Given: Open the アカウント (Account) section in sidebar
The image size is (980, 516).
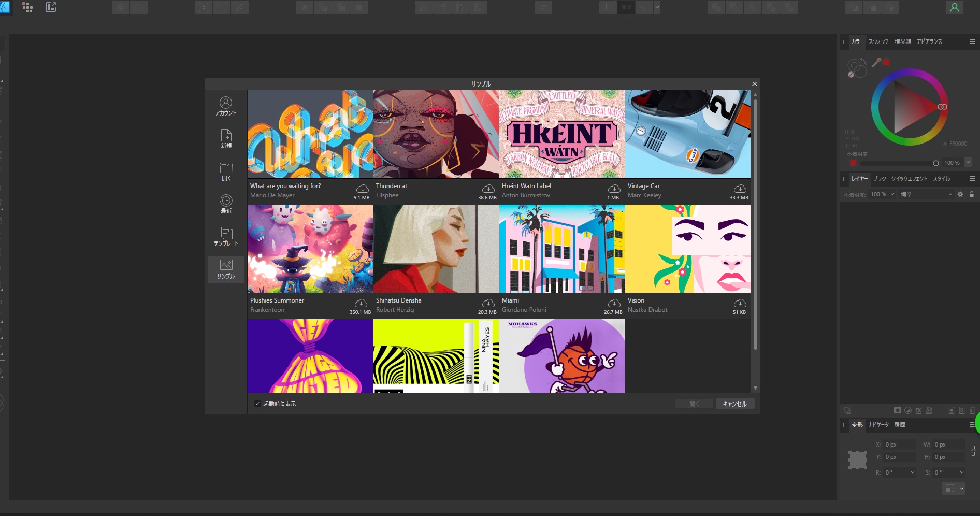Looking at the screenshot, I should (226, 106).
